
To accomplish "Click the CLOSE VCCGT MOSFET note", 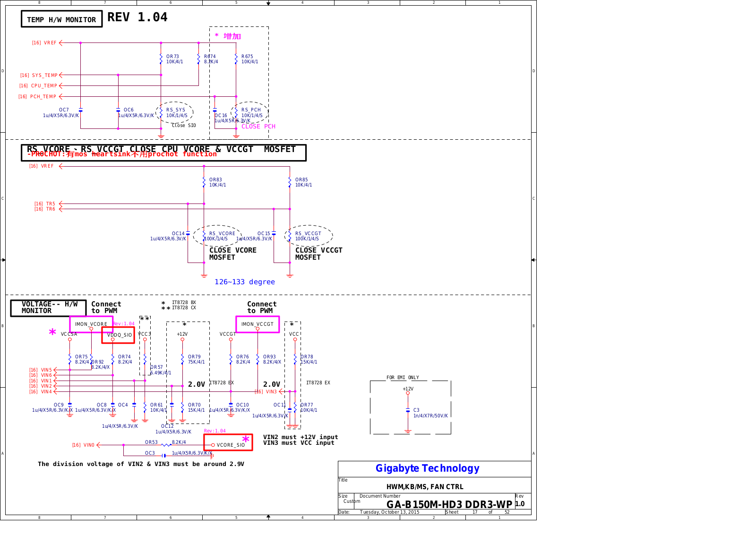I will [x=319, y=254].
